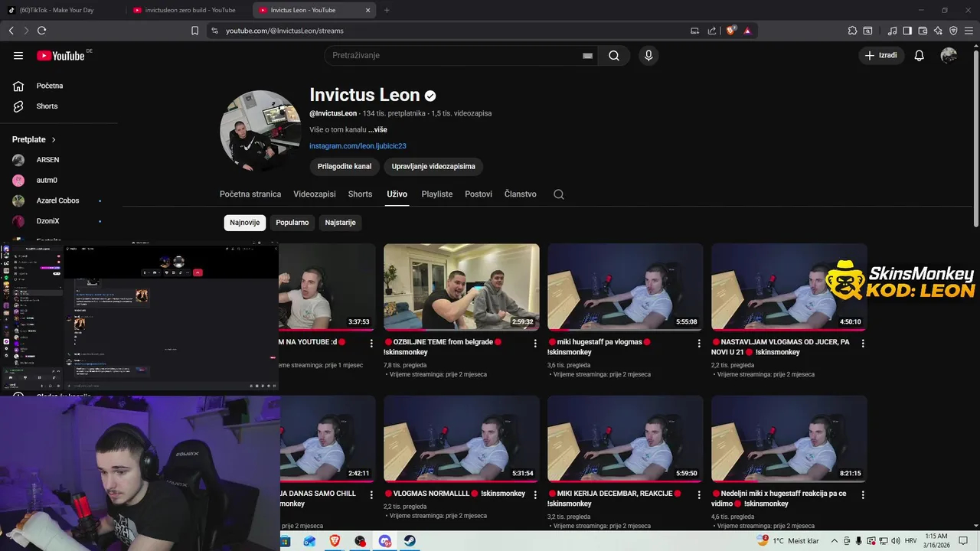Share this page icon in address bar

click(x=712, y=31)
